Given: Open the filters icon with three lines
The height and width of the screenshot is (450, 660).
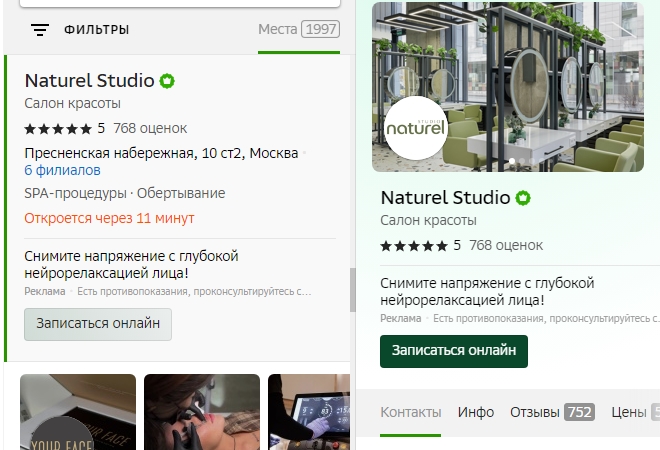Looking at the screenshot, I should point(40,30).
